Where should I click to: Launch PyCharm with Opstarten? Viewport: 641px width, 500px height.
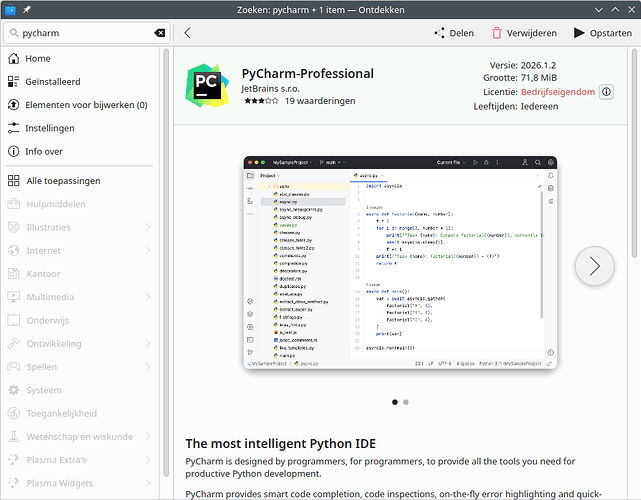coord(603,33)
